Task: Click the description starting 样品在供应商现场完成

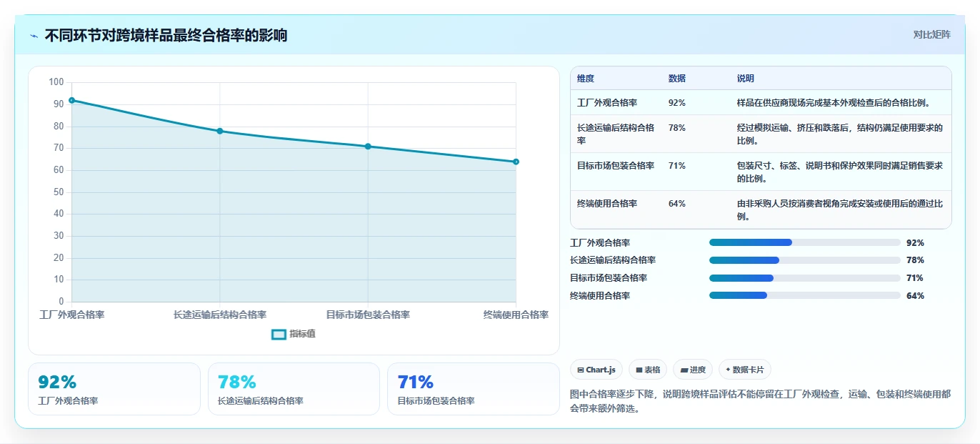Action: [x=834, y=103]
